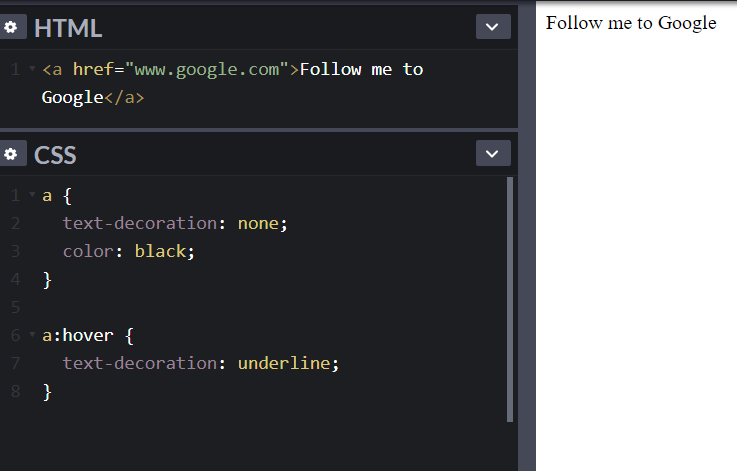Click closing brace on CSS line 4
Screen dimensions: 737x471
(x=47, y=279)
